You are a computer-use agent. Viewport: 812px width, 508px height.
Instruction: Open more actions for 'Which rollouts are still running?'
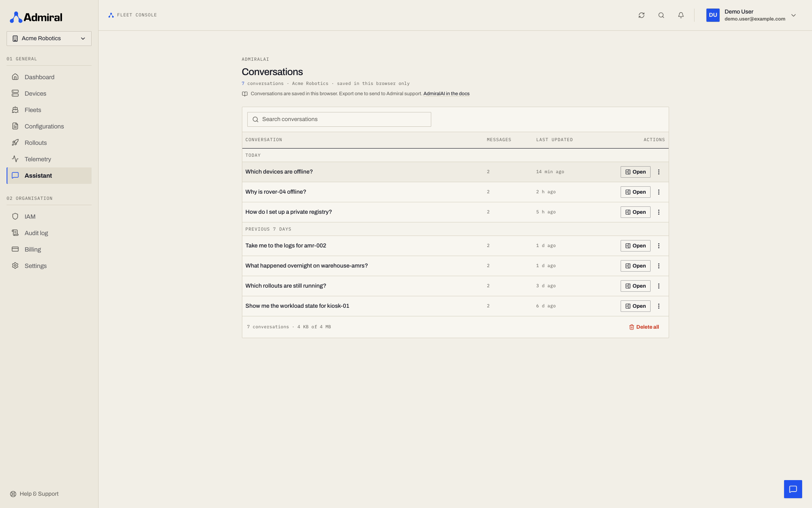(x=658, y=286)
